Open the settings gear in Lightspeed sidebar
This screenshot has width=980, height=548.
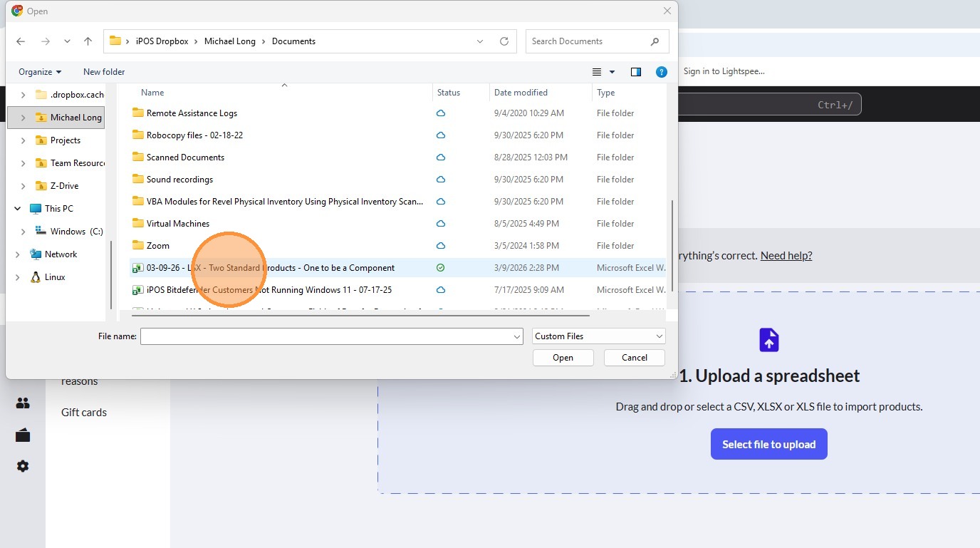[x=23, y=466]
